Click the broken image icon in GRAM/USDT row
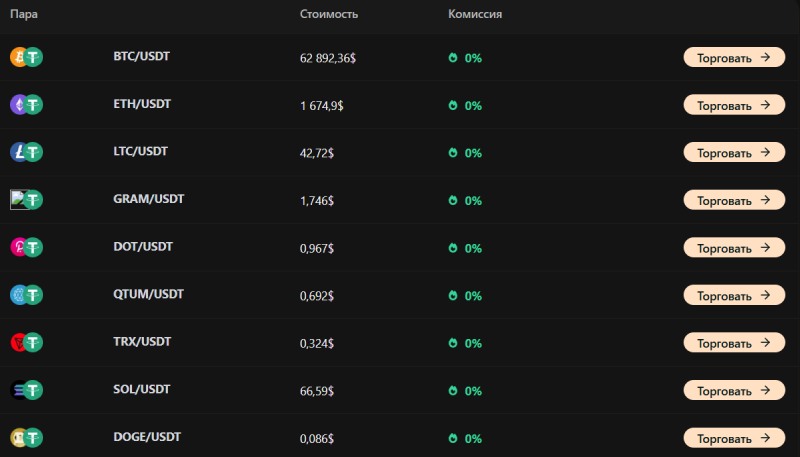Viewport: 800px width, 457px height. click(17, 199)
